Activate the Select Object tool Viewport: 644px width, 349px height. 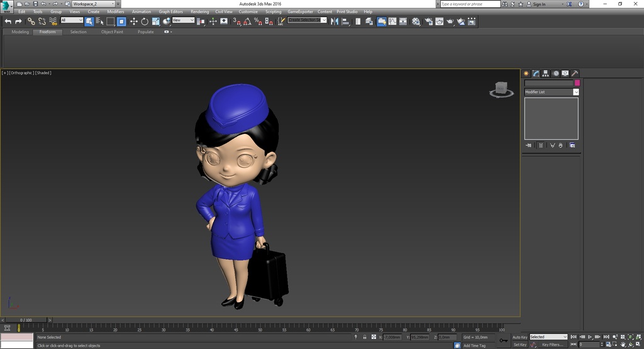89,21
